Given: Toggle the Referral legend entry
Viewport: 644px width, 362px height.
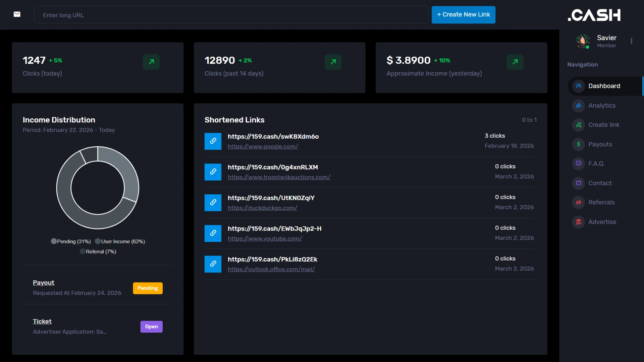Looking at the screenshot, I should pyautogui.click(x=98, y=251).
